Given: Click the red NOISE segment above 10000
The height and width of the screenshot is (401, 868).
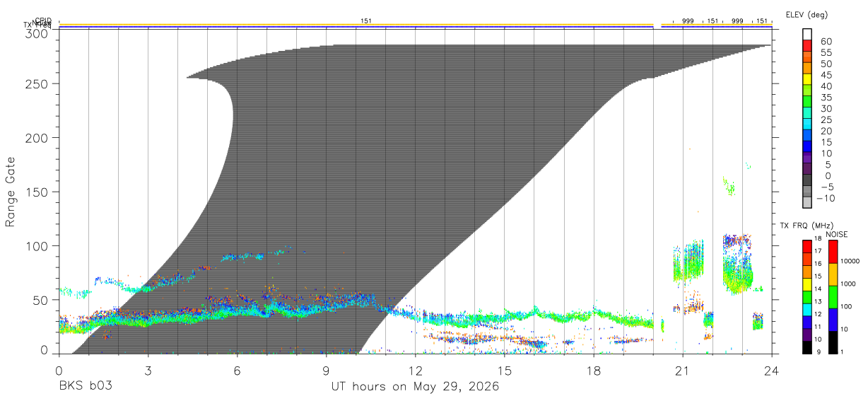Looking at the screenshot, I should (x=833, y=251).
